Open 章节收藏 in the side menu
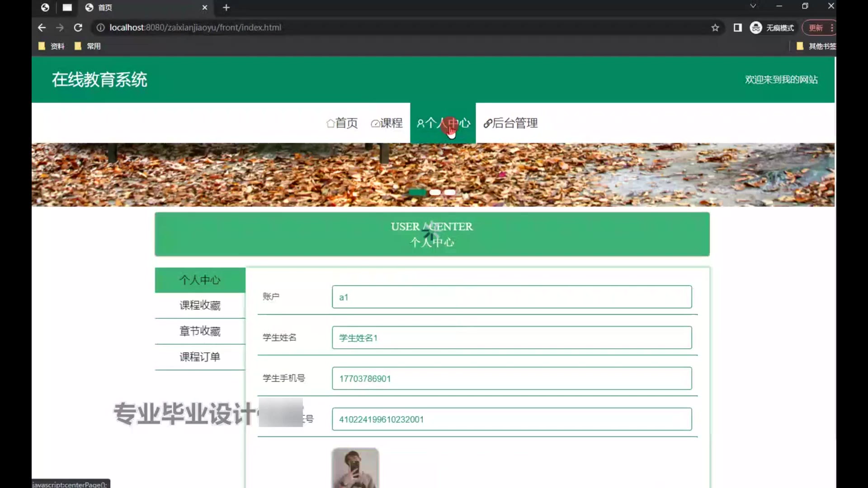868x488 pixels. click(200, 331)
